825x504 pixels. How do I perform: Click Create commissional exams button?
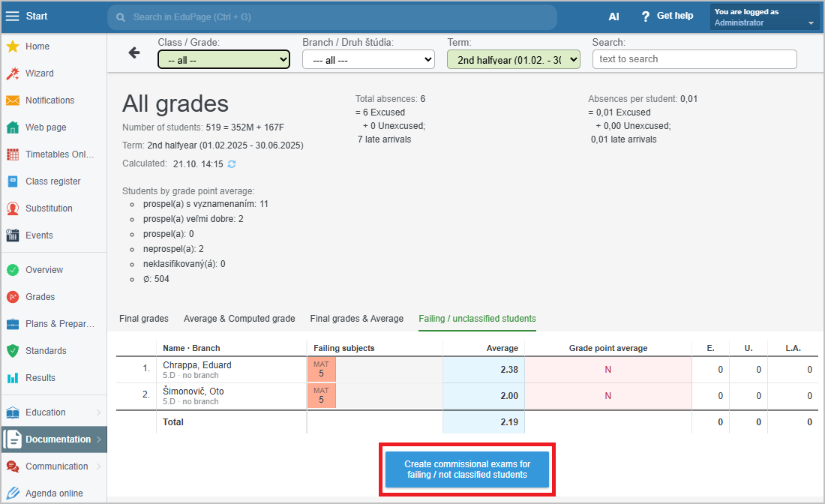tap(467, 469)
